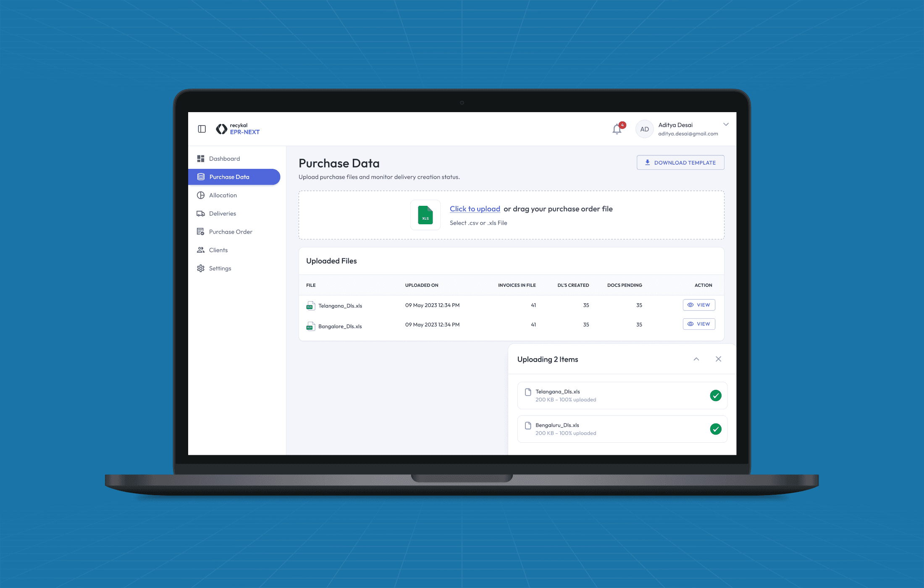Open Dashboard in sidebar
Viewport: 924px width, 588px height.
point(224,159)
